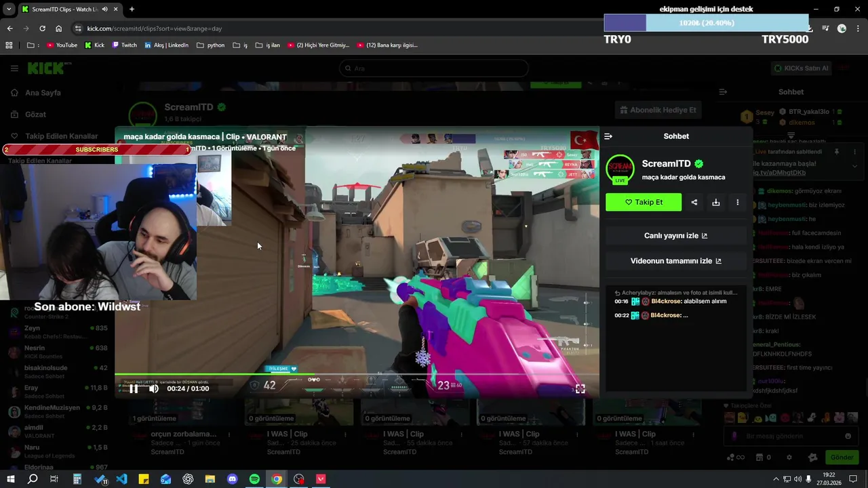Close the ScreamITD Clips browser tab
868x488 pixels.
pos(116,9)
